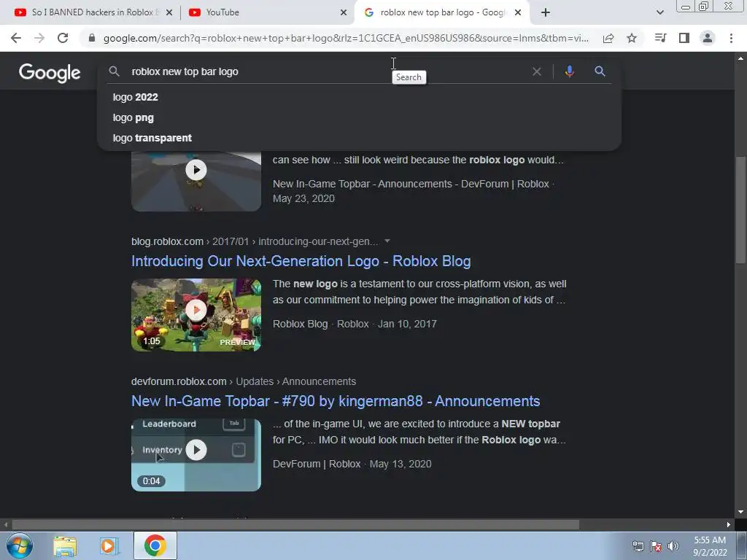Clear the search box text
The image size is (747, 560).
pyautogui.click(x=536, y=71)
